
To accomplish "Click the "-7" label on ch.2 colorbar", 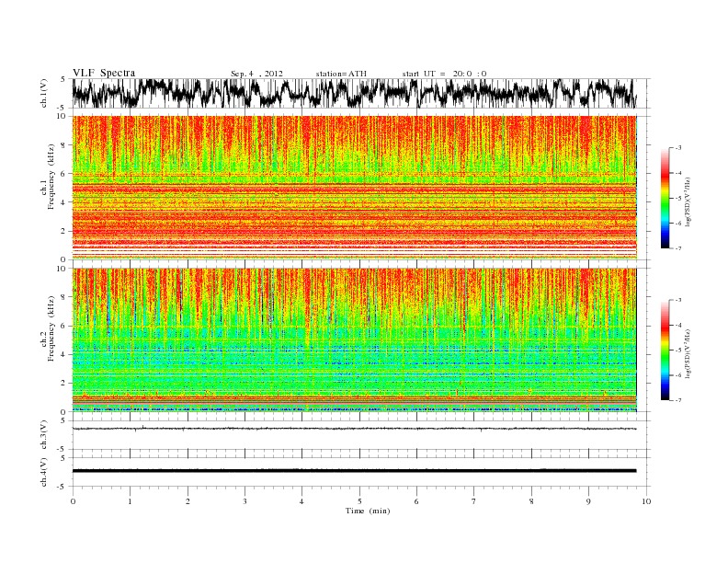I will point(678,400).
